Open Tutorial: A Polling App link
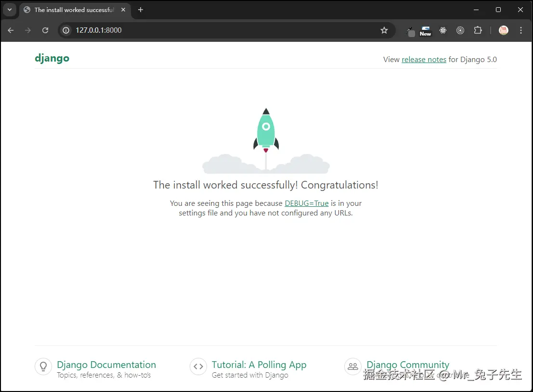This screenshot has width=533, height=392. tap(259, 365)
